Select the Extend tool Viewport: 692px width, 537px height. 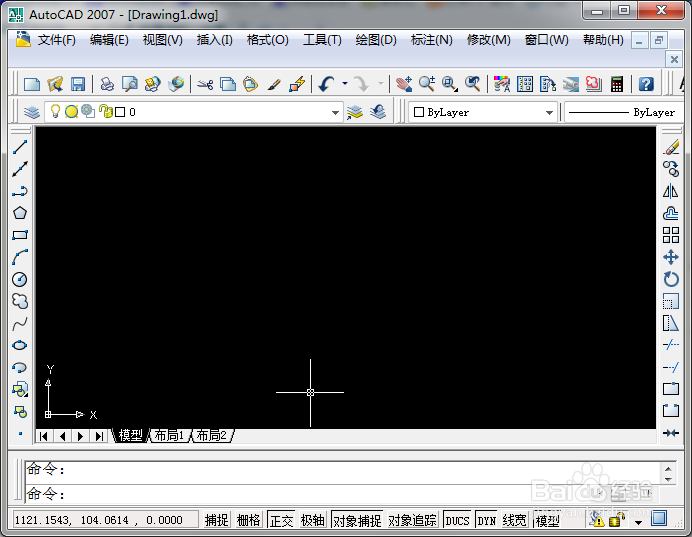pyautogui.click(x=671, y=367)
